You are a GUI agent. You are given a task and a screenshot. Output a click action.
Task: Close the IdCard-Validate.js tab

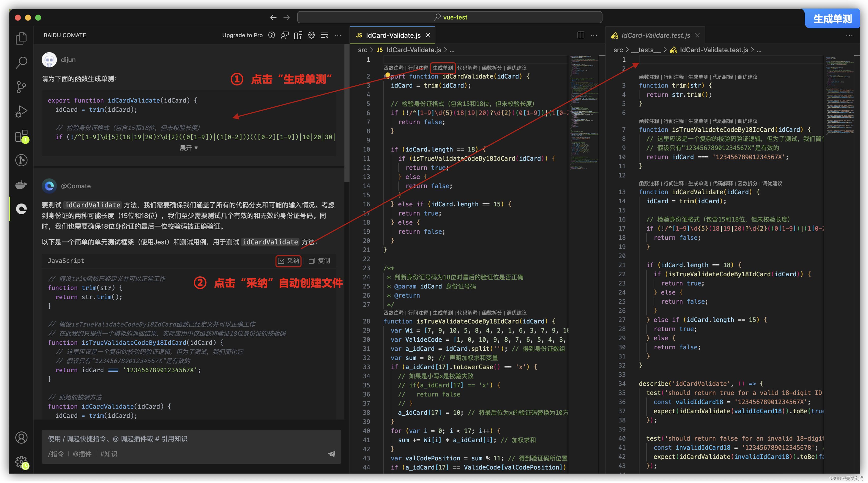tap(428, 35)
